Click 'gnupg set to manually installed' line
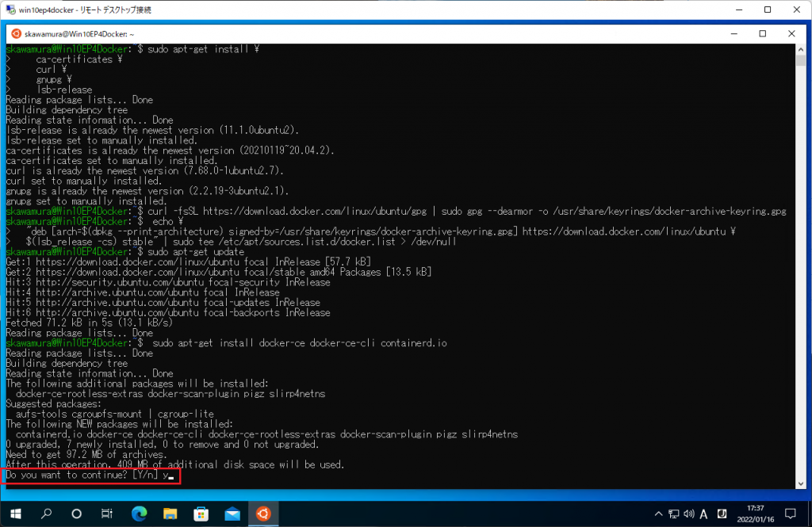 coord(86,200)
